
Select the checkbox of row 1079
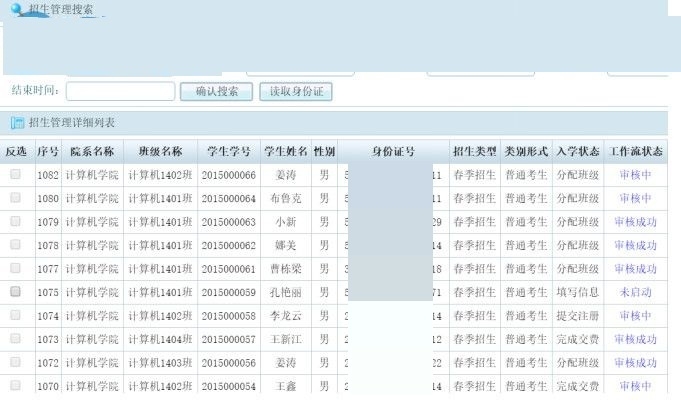pyautogui.click(x=16, y=221)
